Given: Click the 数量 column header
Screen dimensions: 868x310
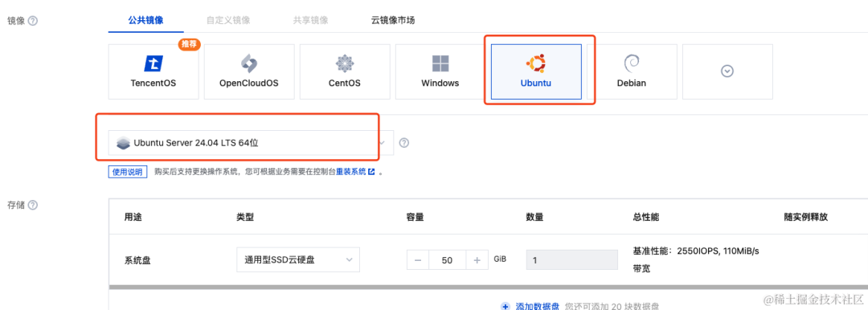Looking at the screenshot, I should 534,217.
